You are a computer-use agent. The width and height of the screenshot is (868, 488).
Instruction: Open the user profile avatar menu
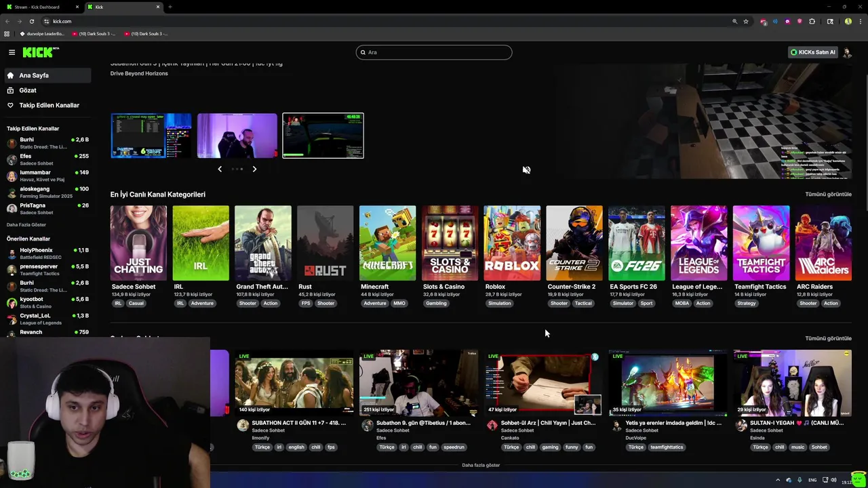[847, 52]
